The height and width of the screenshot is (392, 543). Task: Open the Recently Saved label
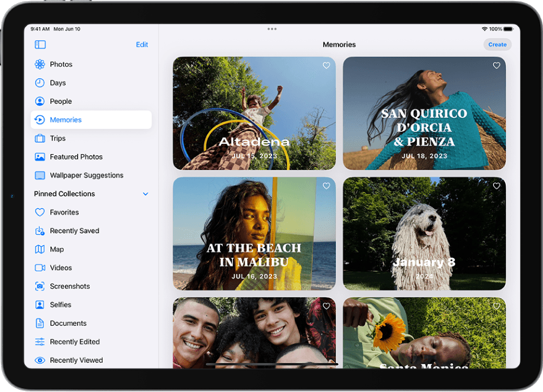(74, 231)
